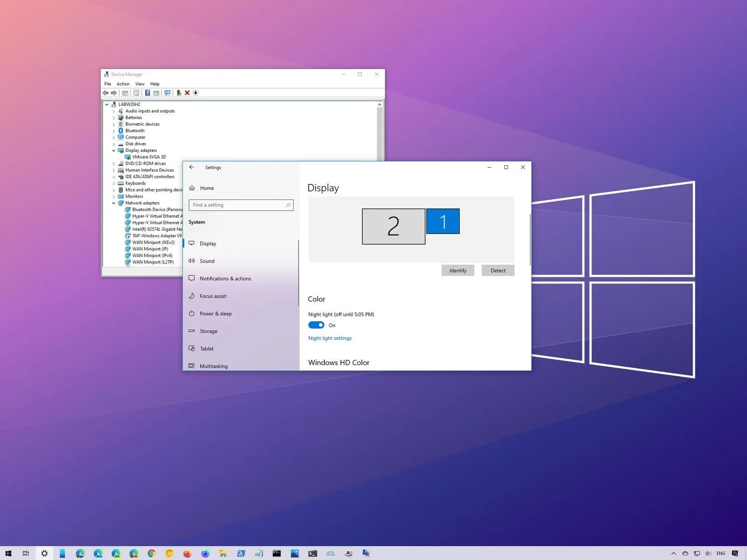Collapse the LABW20H2 root node
This screenshot has height=560, width=747.
[107, 105]
